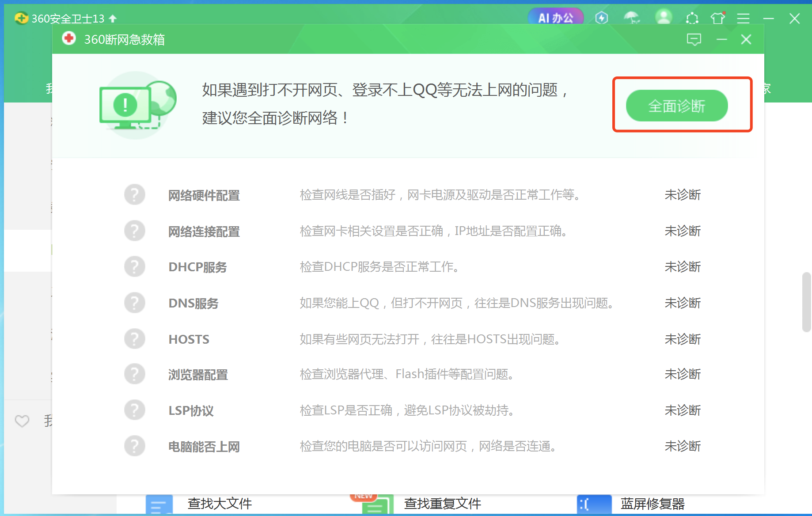
Task: Select the 浏览器配置 item label
Action: (198, 375)
